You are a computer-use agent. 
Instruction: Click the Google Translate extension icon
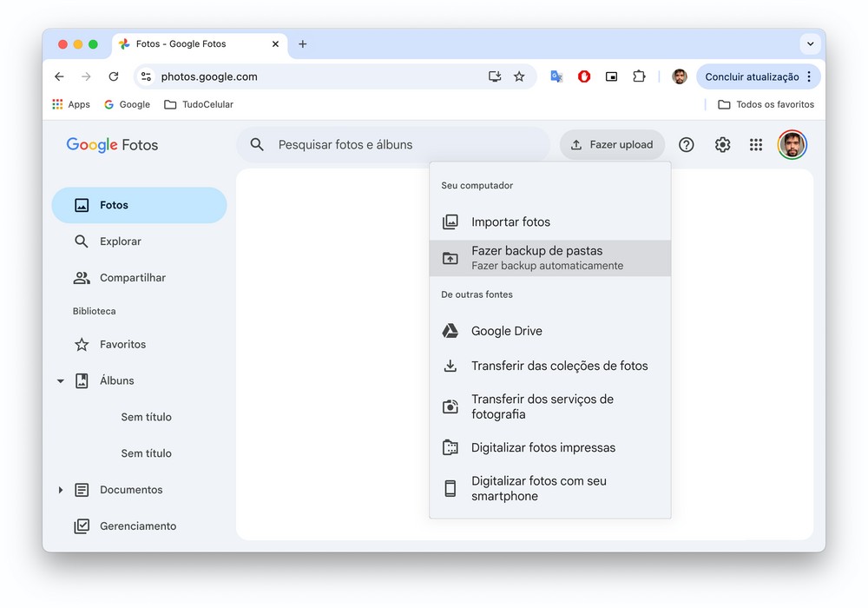[x=556, y=76]
